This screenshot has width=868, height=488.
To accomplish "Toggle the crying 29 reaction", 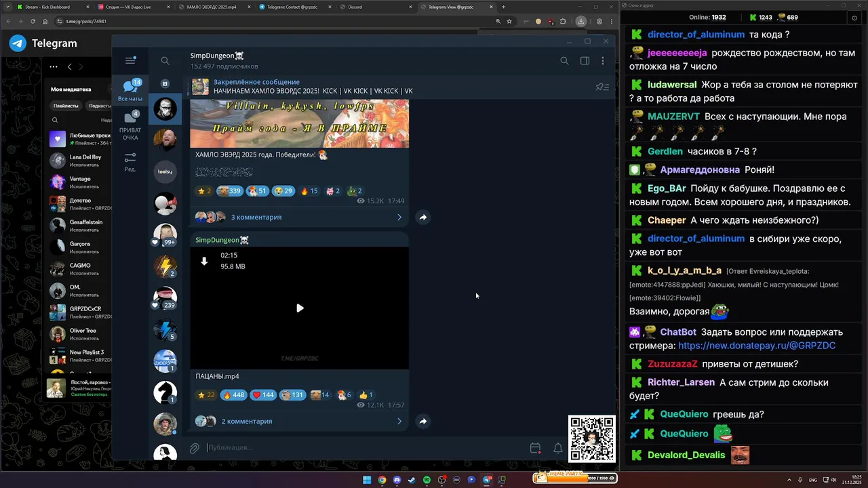I will (x=283, y=191).
